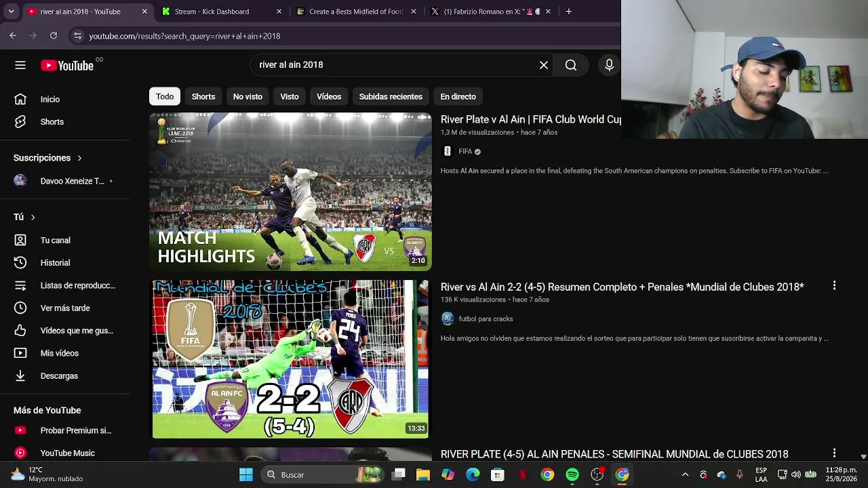This screenshot has width=868, height=488.
Task: Open File Explorer from the taskbar
Action: point(423,474)
